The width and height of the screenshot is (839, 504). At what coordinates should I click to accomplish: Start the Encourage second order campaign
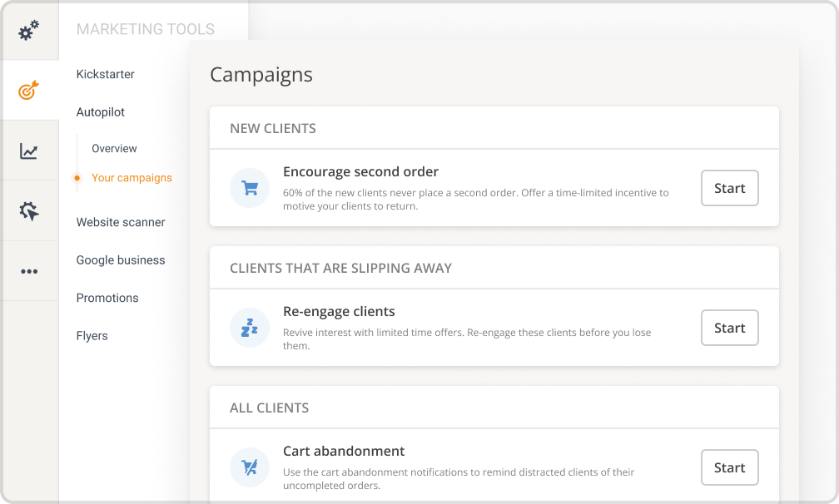point(729,188)
